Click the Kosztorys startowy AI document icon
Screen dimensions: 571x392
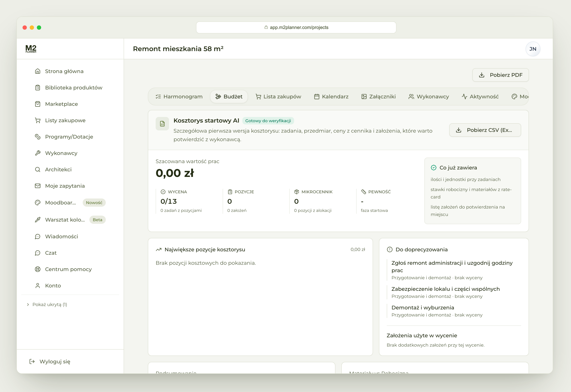pyautogui.click(x=162, y=124)
